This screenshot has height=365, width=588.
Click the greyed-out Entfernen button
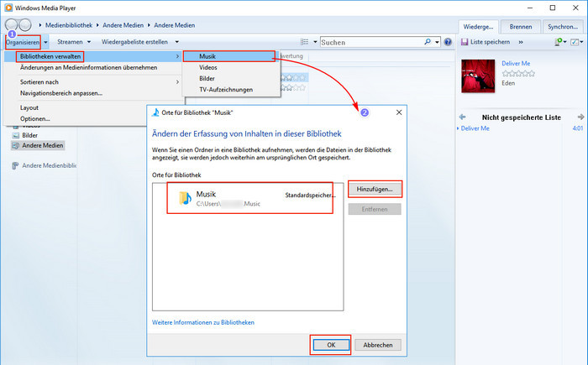375,209
